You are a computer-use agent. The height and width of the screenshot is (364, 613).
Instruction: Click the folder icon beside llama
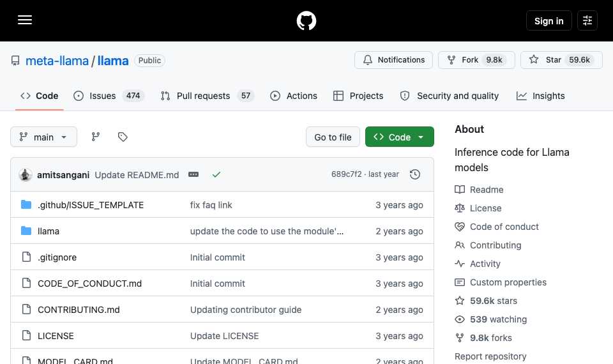pyautogui.click(x=26, y=231)
